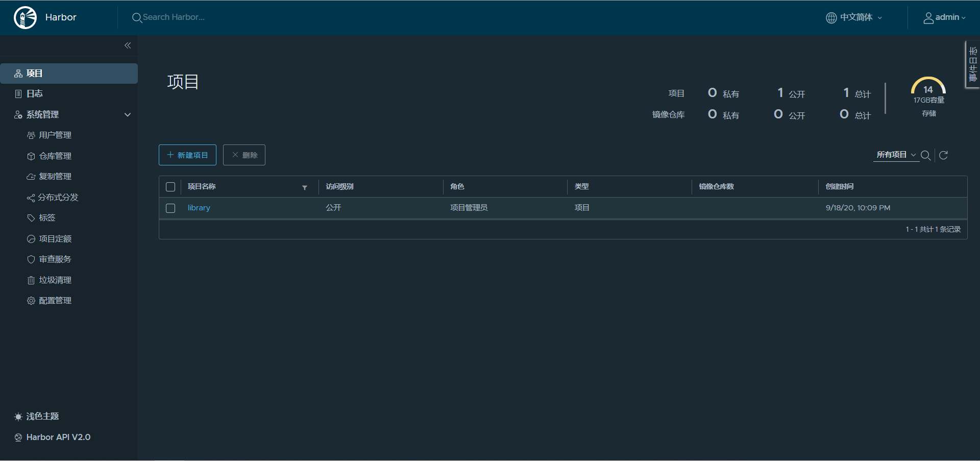Click the 项目 sidebar icon
Image resolution: width=980 pixels, height=461 pixels.
pos(18,74)
